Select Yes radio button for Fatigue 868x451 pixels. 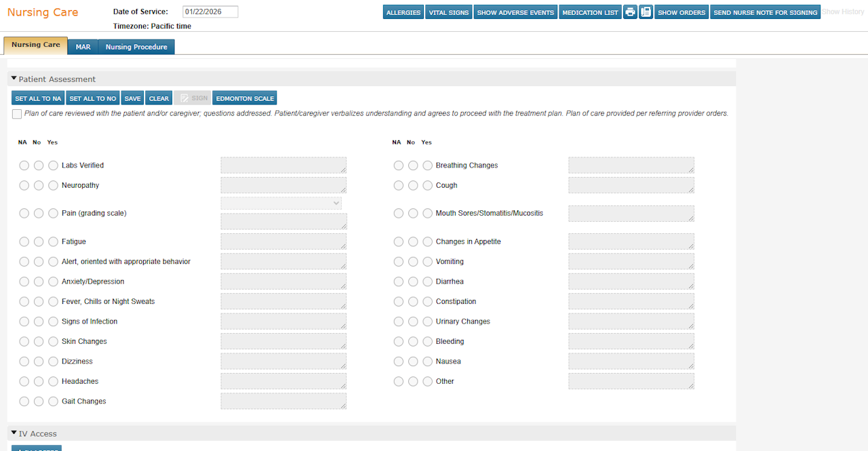pos(53,241)
